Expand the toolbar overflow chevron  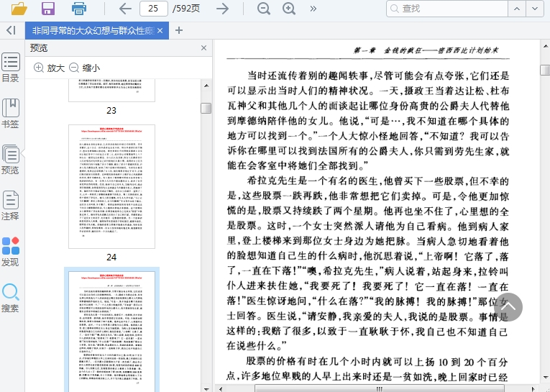(x=313, y=9)
